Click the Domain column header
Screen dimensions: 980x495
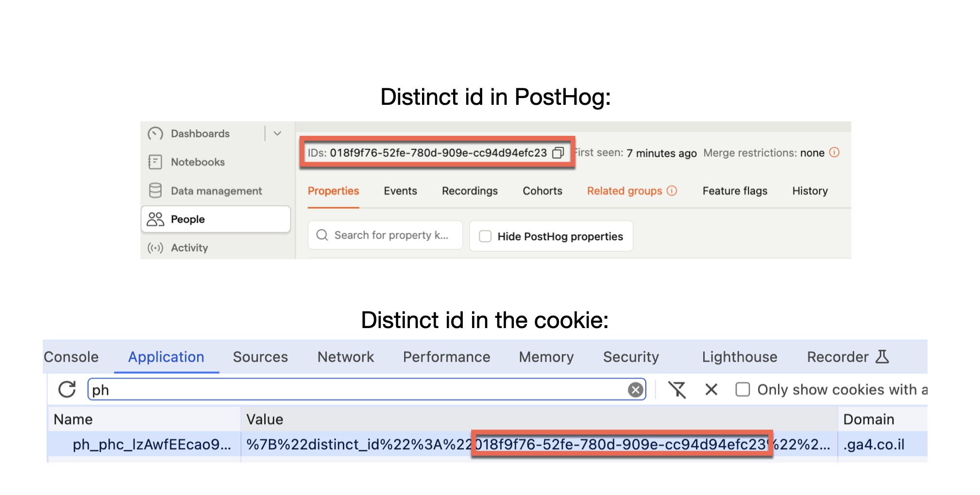(x=883, y=419)
